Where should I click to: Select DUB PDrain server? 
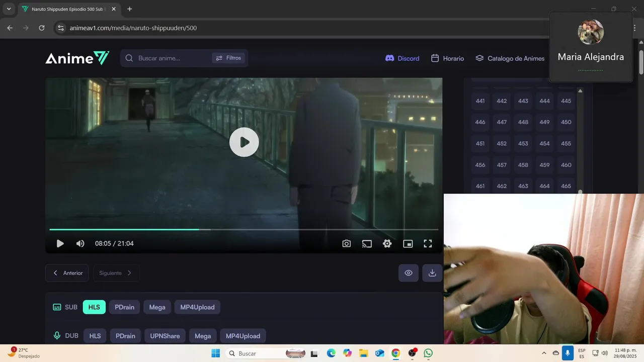(125, 336)
